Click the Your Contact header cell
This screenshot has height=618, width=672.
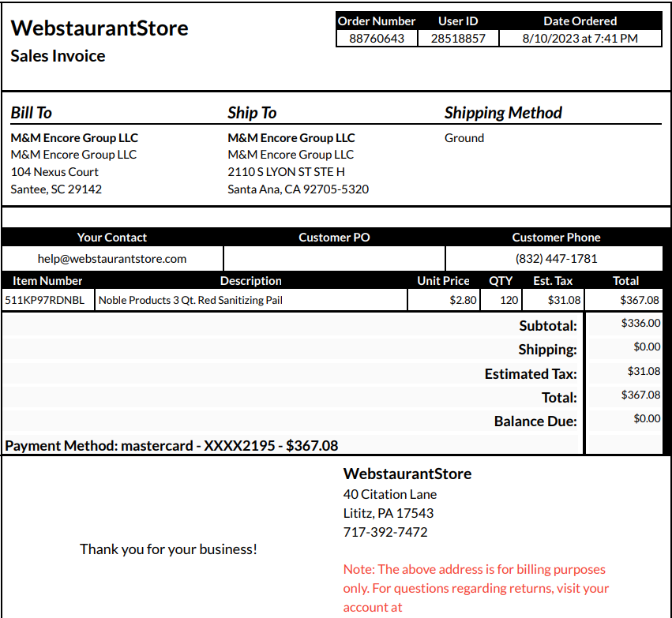[x=112, y=238]
